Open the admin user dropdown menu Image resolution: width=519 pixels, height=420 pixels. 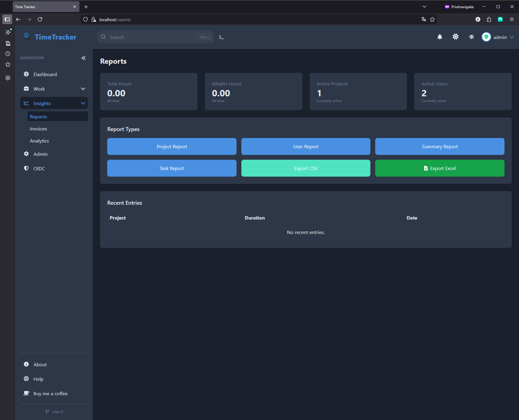(498, 37)
